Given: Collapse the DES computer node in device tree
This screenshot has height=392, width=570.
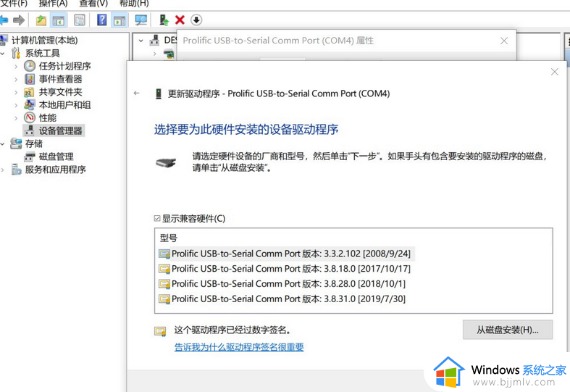Looking at the screenshot, I should coord(141,41).
